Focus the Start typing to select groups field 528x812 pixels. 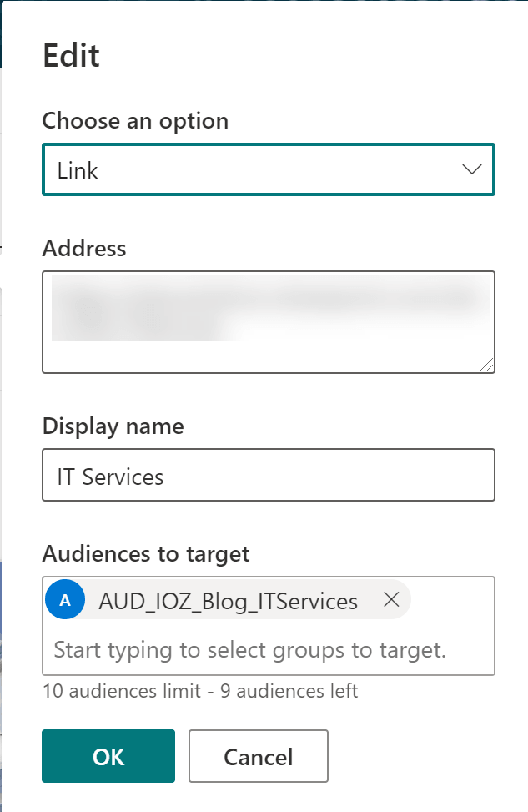(250, 649)
